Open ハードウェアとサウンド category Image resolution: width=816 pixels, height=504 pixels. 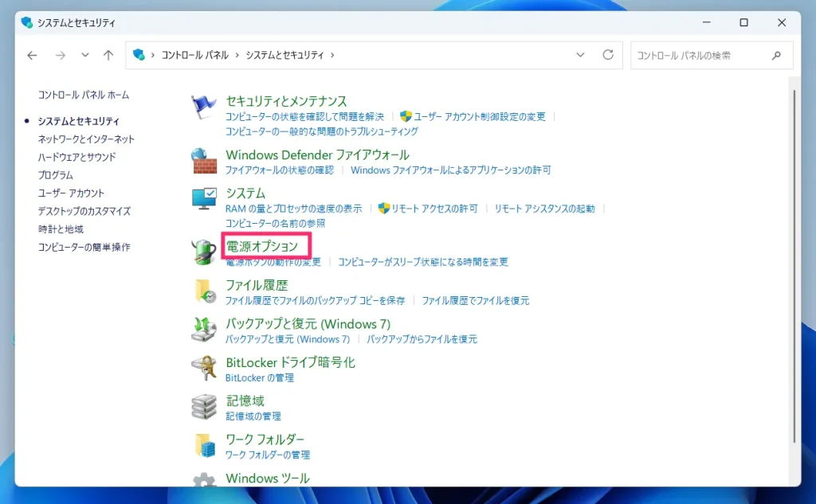76,157
